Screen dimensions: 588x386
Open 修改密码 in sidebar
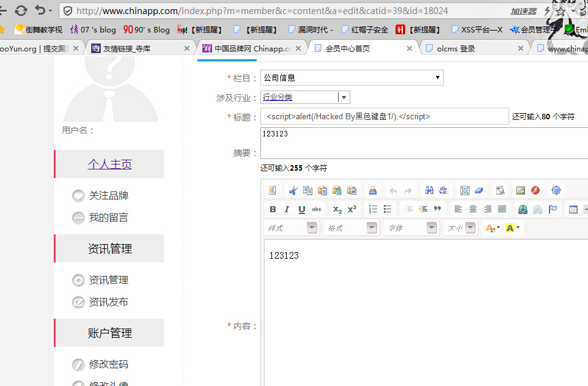tap(108, 364)
